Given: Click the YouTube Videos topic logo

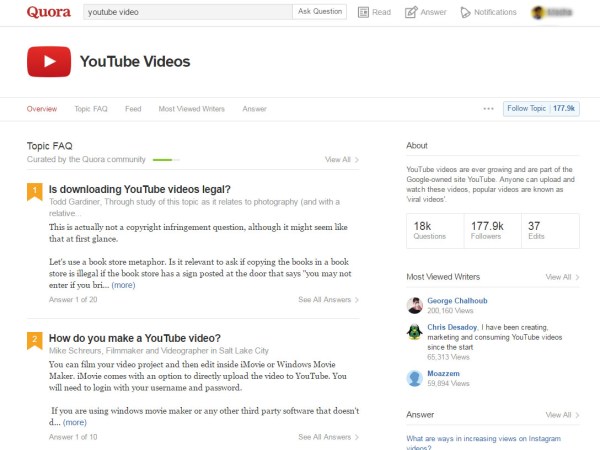Looking at the screenshot, I should click(49, 62).
